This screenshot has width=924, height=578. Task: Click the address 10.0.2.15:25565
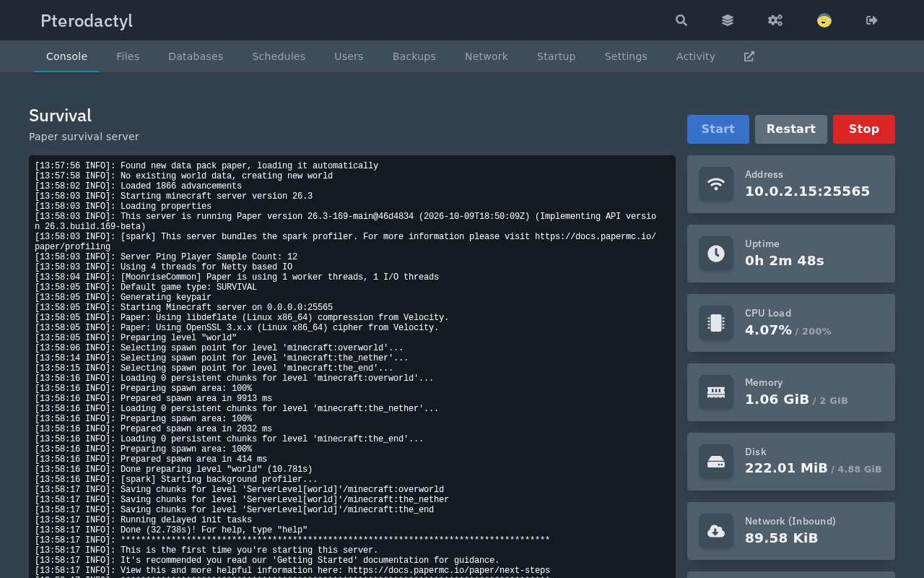click(808, 191)
